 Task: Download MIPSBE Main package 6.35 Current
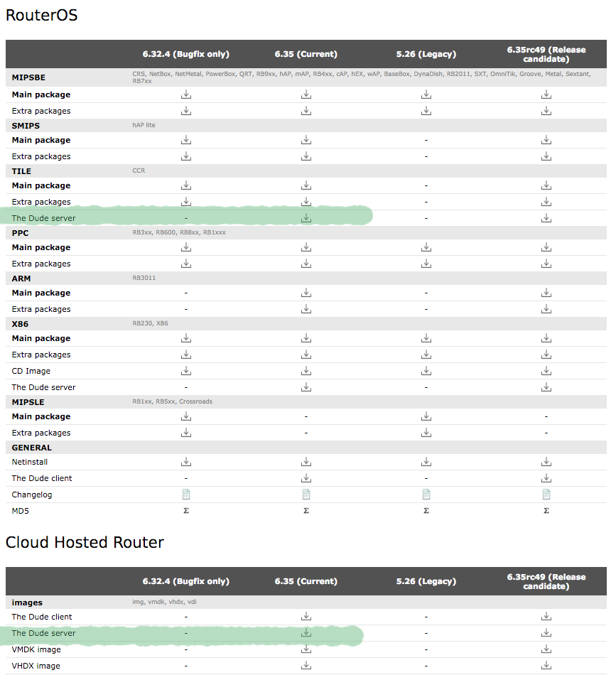tap(306, 94)
